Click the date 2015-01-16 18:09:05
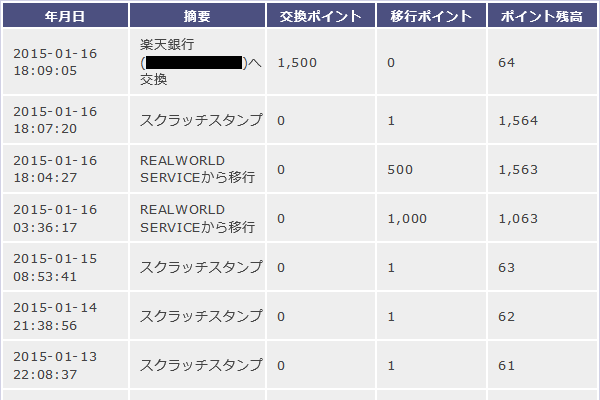The height and width of the screenshot is (400, 600). (x=55, y=62)
